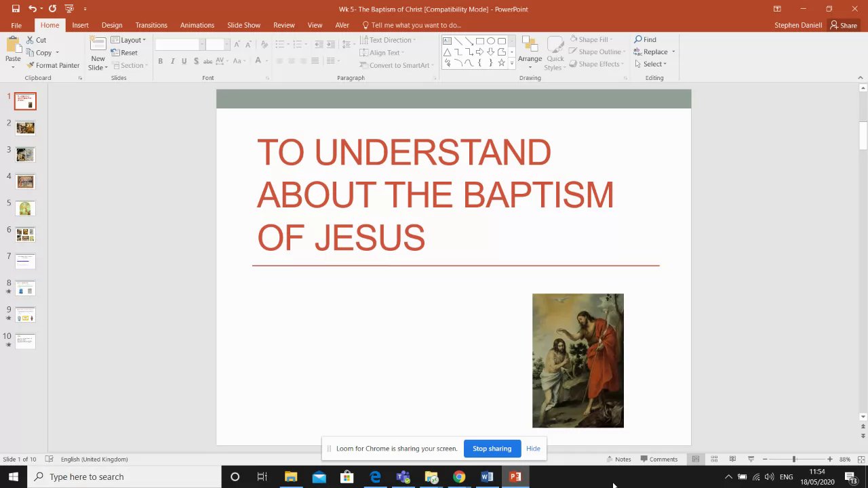Click the Save icon in quick access toolbar
This screenshot has width=868, height=488.
pyautogui.click(x=16, y=9)
